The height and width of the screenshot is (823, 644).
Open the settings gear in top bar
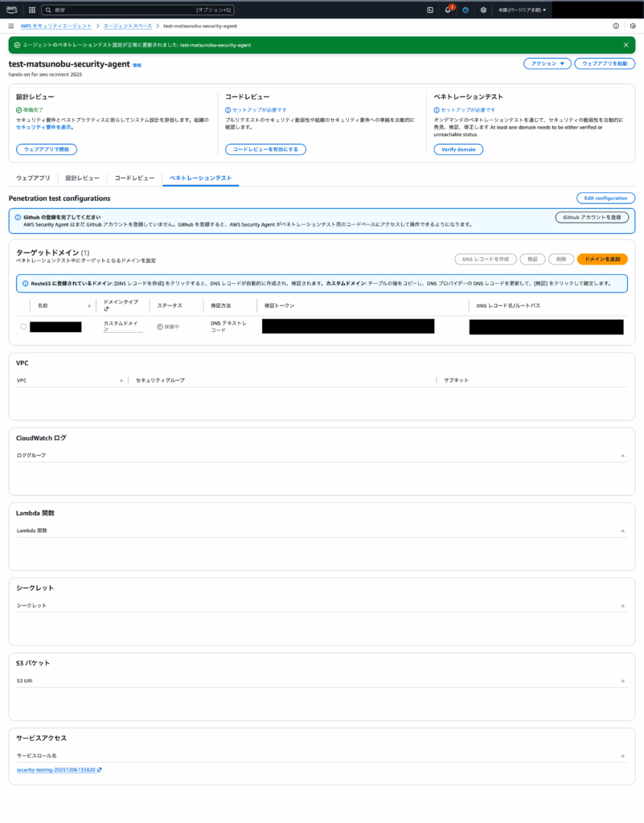(483, 10)
